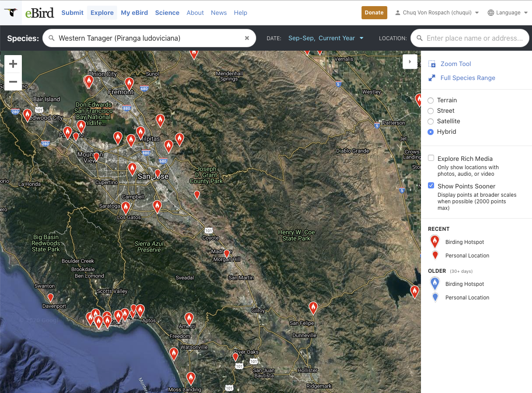Open the About page
The image size is (532, 393).
click(x=195, y=13)
